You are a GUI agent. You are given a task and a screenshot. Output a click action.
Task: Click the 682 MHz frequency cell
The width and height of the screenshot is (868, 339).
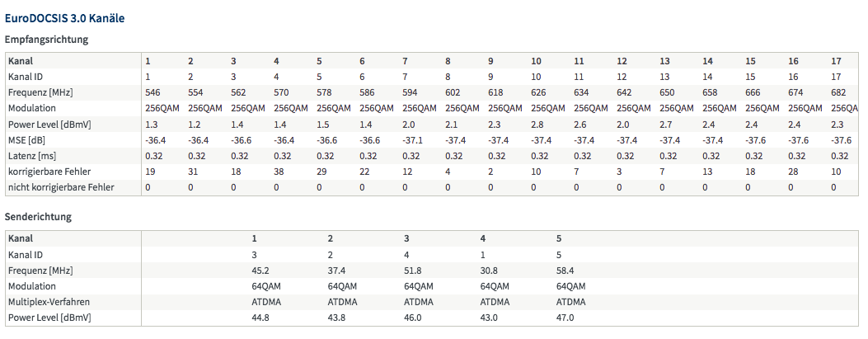click(x=839, y=92)
